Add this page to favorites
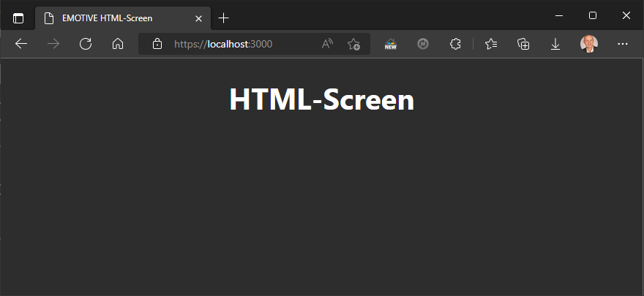Viewport: 644px width, 296px height. pyautogui.click(x=353, y=44)
